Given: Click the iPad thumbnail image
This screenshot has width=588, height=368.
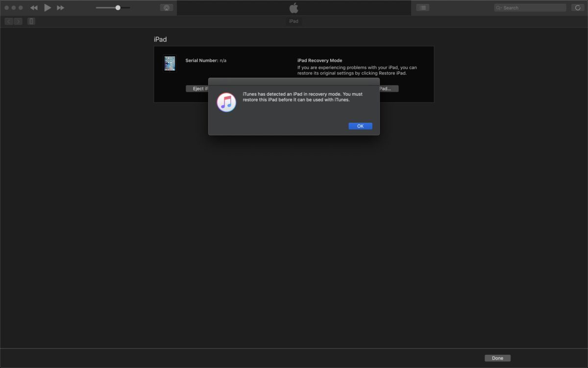Looking at the screenshot, I should click(170, 63).
